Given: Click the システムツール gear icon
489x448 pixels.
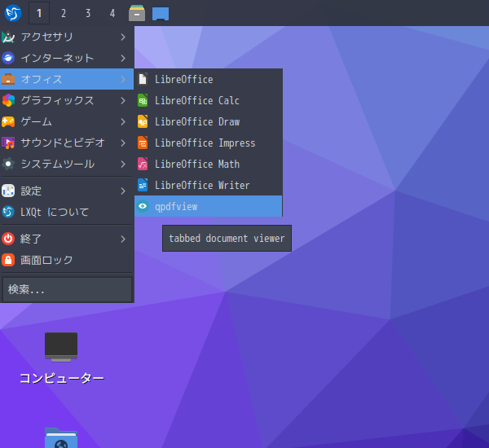Looking at the screenshot, I should click(8, 164).
